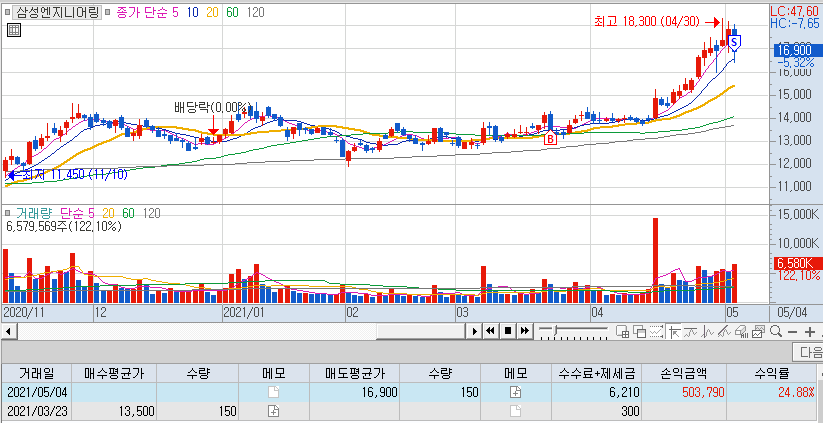Image resolution: width=823 pixels, height=423 pixels.
Task: Select the 2021/03/23 trade row date
Action: coord(36,411)
